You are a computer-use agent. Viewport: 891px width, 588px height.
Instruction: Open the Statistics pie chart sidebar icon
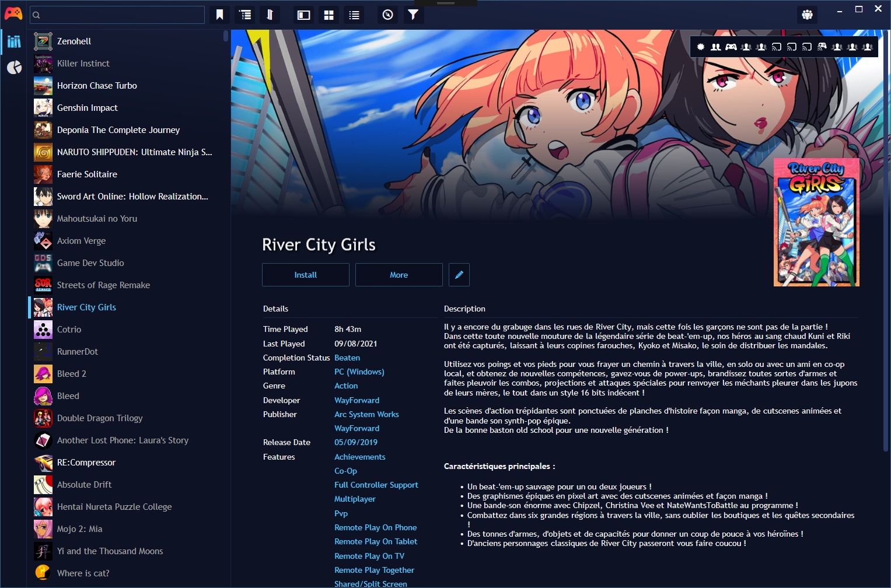14,67
